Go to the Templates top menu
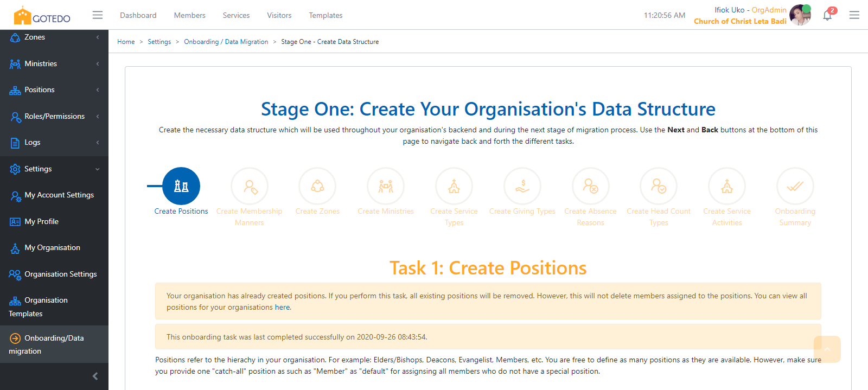Screen dimensions: 868x390 (325, 15)
